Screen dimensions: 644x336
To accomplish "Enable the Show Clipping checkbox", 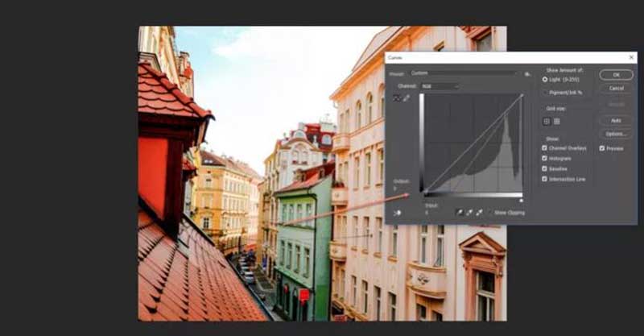I will [489, 212].
